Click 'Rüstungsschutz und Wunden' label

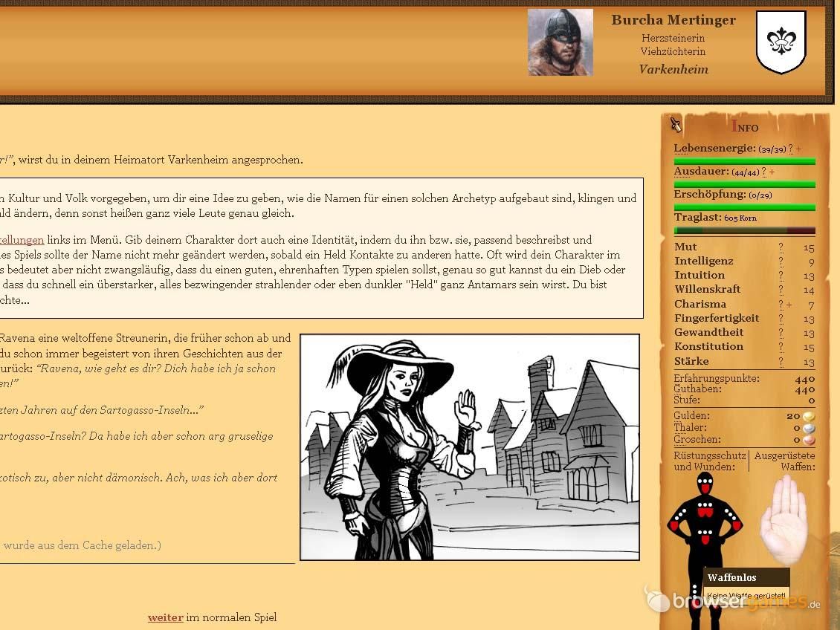coord(710,461)
